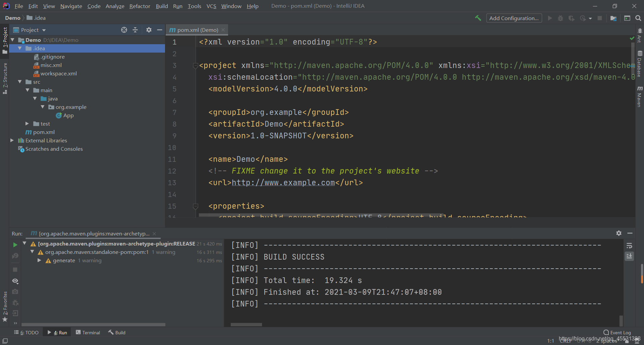Click the rerun failed tests icon
644x345 pixels.
(x=15, y=256)
